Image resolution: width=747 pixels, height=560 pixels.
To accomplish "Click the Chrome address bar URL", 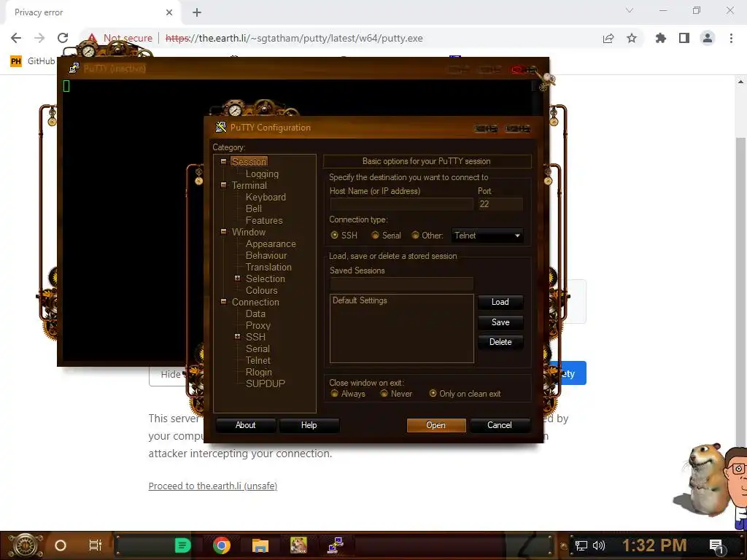I will click(294, 38).
